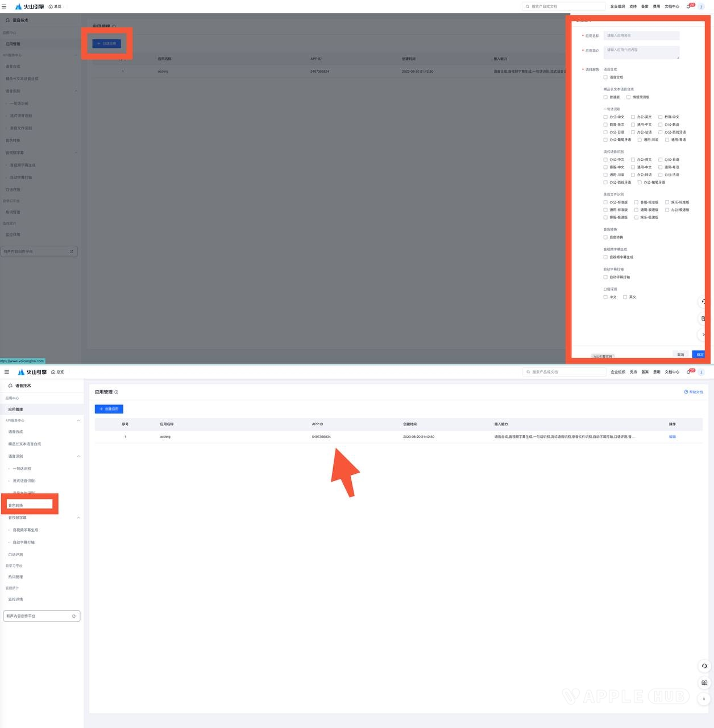Open the 帮助文档 link

pyautogui.click(x=694, y=392)
